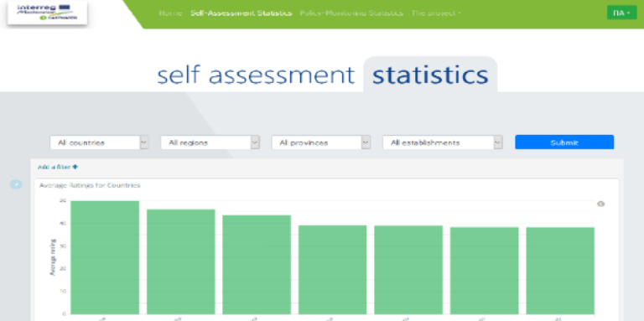Select the statistics heading tab
644x321 pixels.
430,75
